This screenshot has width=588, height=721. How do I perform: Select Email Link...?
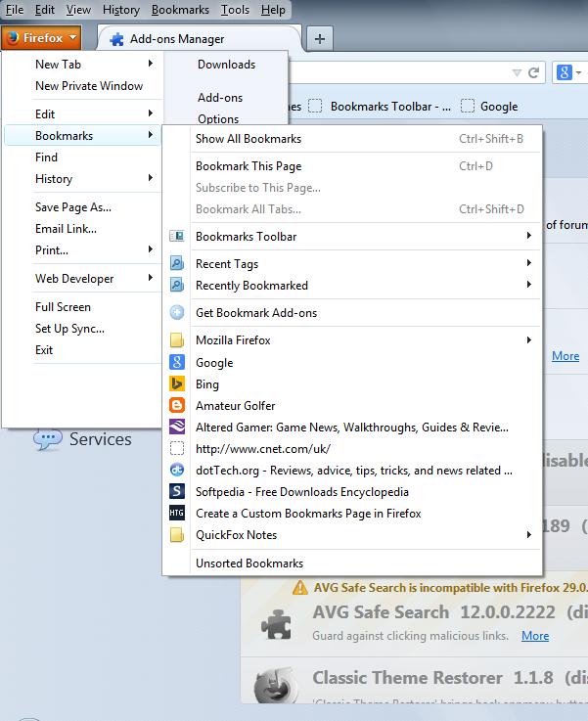click(x=83, y=229)
